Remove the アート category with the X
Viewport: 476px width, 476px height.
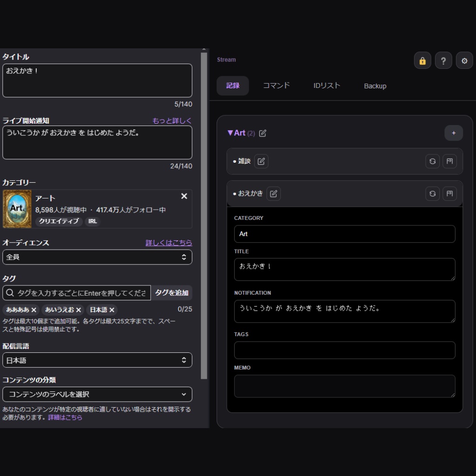tap(184, 196)
